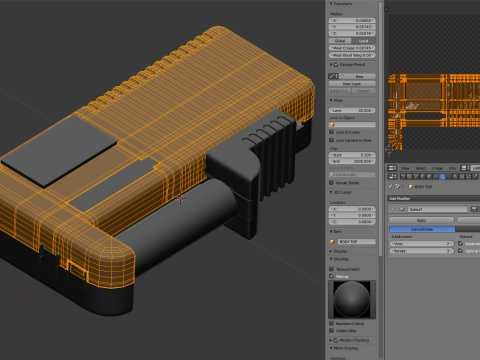Click the camera icon in Local Camera field
Image resolution: width=480 pixels, height=360 pixels.
tap(332, 175)
